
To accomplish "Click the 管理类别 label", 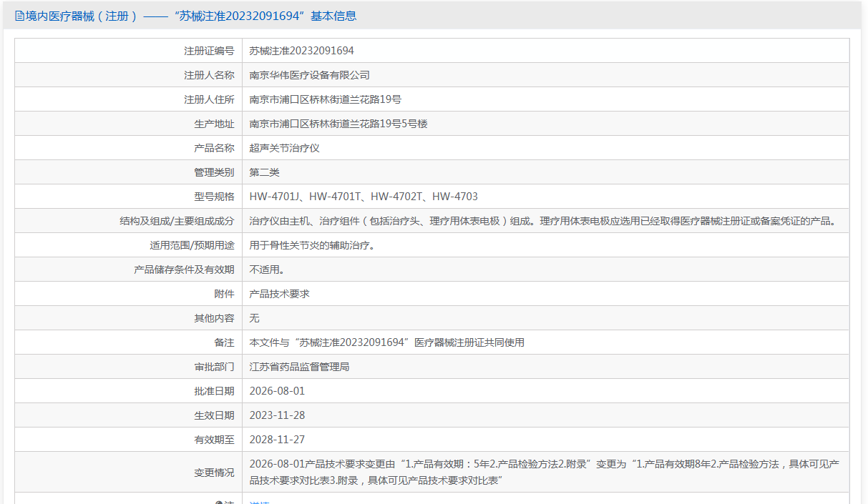I will [214, 172].
